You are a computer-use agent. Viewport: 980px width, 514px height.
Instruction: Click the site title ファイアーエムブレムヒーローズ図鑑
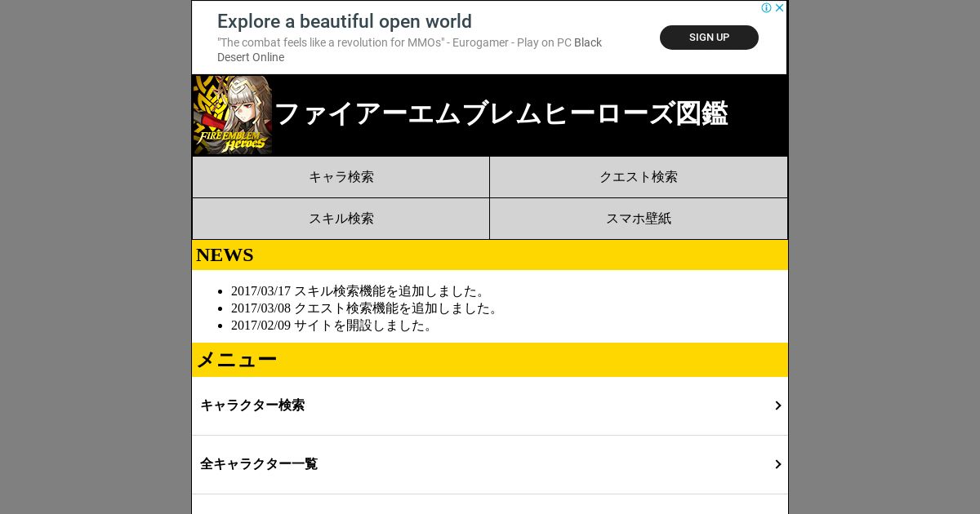click(501, 113)
